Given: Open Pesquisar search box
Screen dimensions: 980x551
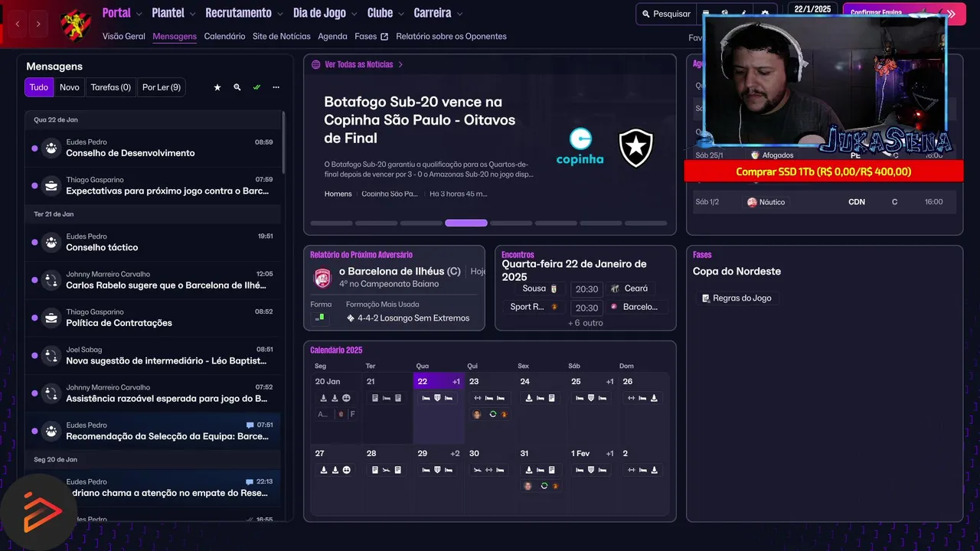Looking at the screenshot, I should click(x=666, y=14).
